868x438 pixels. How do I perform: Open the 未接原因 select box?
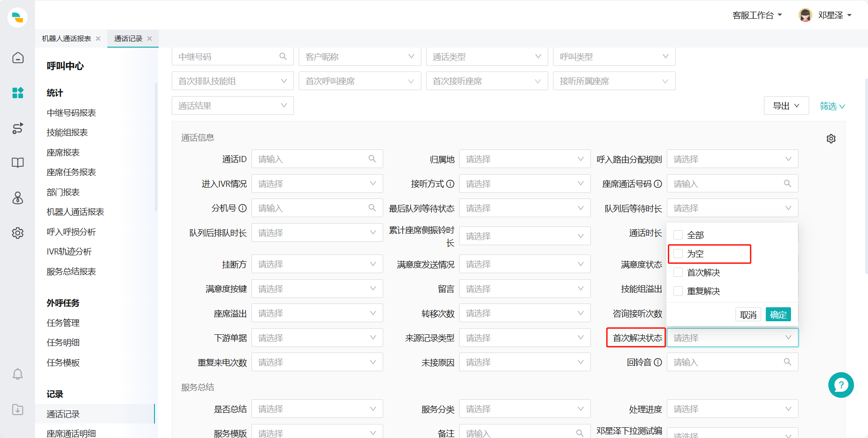(x=525, y=362)
